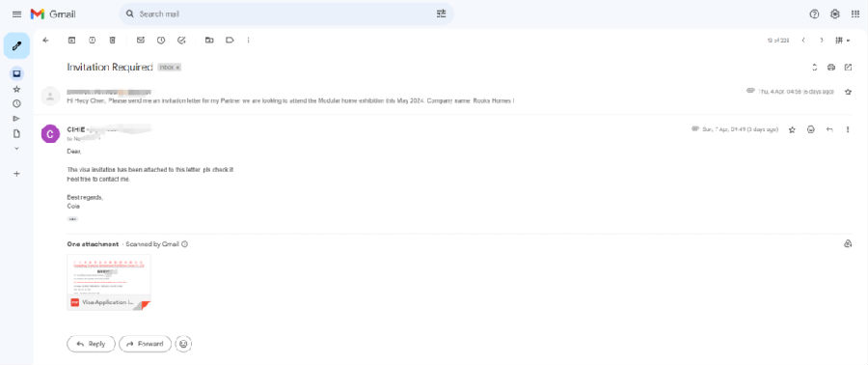Screen dimensions: 868x365
Task: Delete the conversation with the trash icon
Action: [113, 40]
